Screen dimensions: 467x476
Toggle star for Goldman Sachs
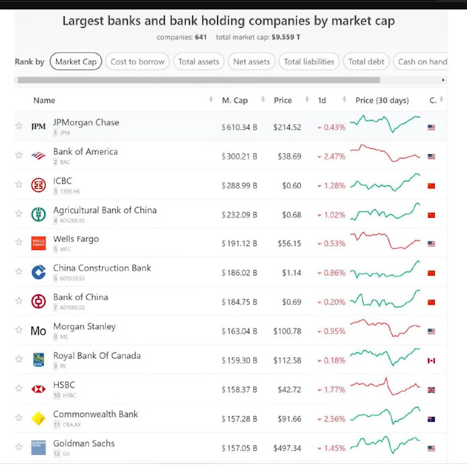pos(19,446)
